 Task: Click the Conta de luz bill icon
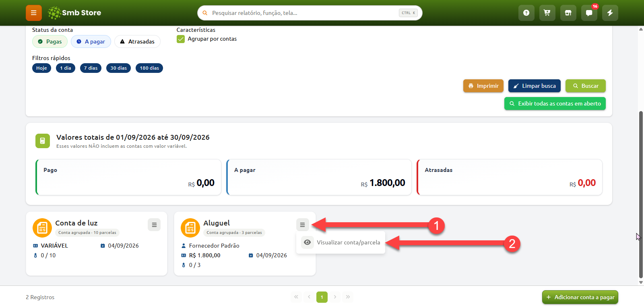pos(42,228)
